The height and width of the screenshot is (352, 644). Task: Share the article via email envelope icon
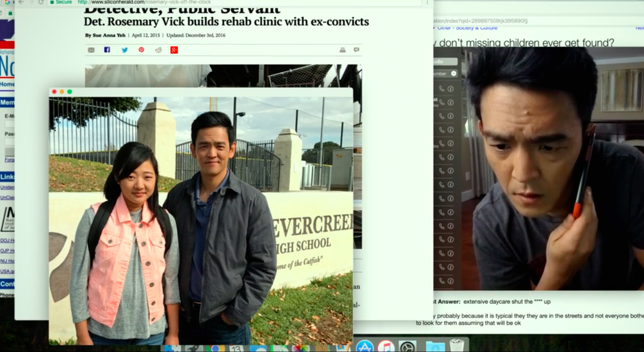(x=91, y=50)
